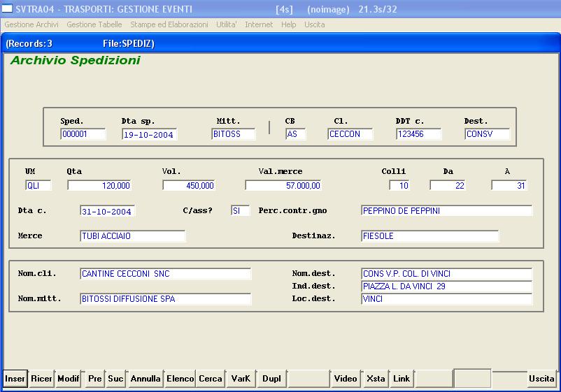Click the (Records:3 text
This screenshot has width=561, height=392.
click(29, 43)
